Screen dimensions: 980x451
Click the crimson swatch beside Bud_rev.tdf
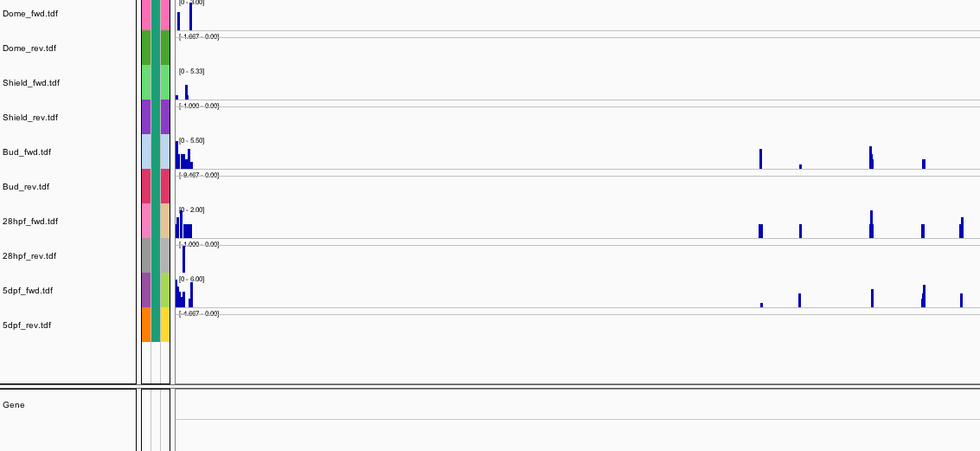pos(146,186)
